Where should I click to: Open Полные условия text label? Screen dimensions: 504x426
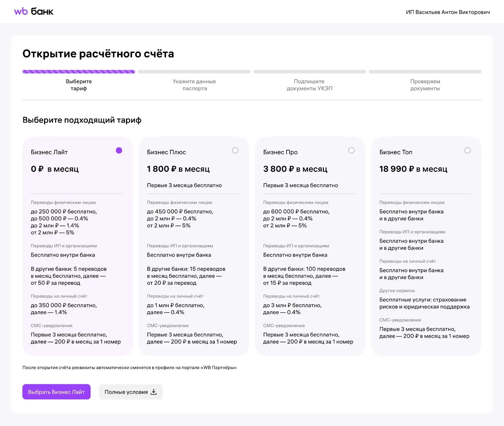point(126,392)
